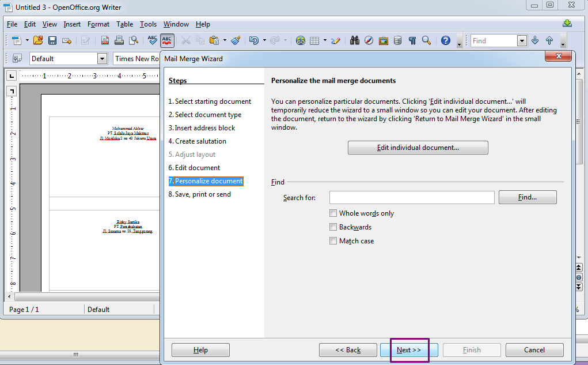Export the document directly as PDF
The height and width of the screenshot is (365, 588).
point(105,41)
